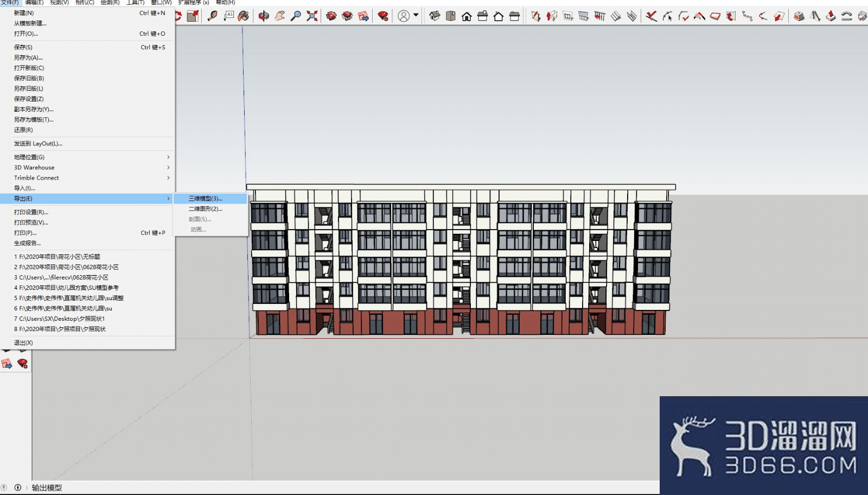
Task: Choose 另存为(A)... menu entry
Action: (x=87, y=58)
